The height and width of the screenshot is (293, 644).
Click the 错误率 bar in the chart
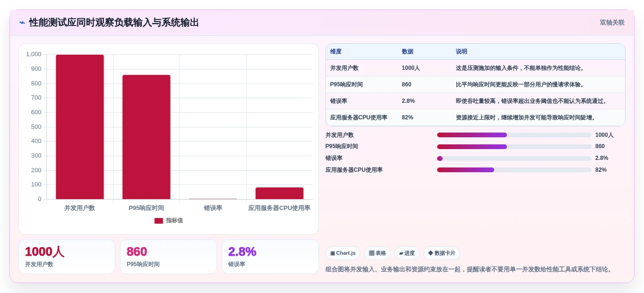213,199
